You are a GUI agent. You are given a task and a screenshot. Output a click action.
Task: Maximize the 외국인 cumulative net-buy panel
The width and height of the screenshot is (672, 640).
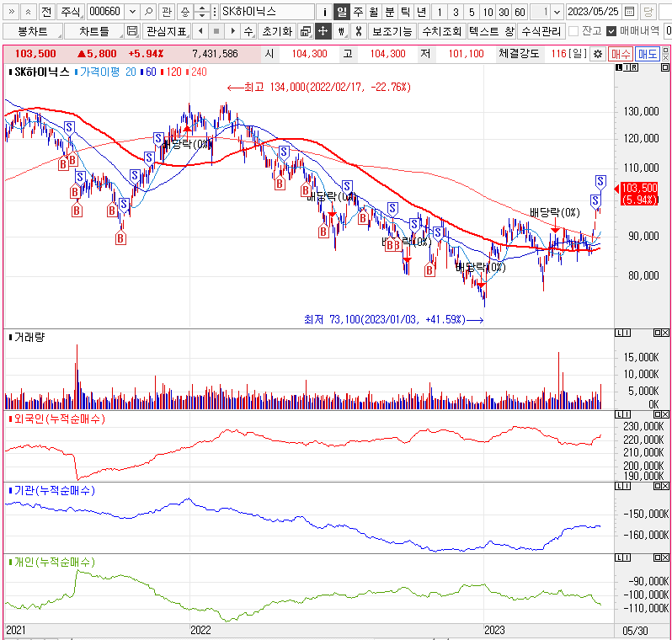point(658,414)
